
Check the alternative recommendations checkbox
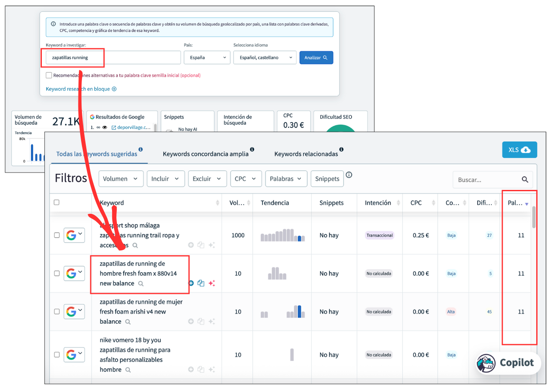tap(49, 75)
